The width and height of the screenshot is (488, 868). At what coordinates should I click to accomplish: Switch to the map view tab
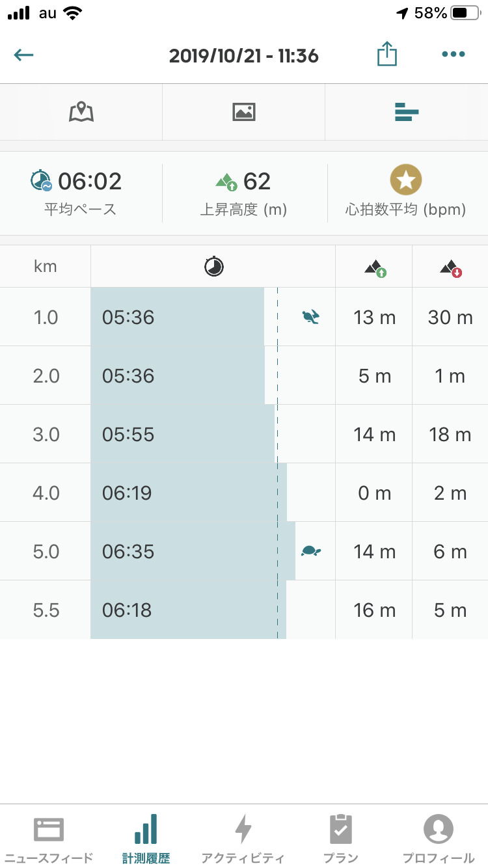point(81,113)
